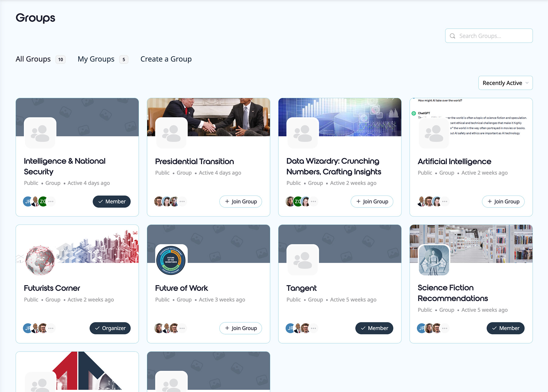
Task: Open the Organizer button on Futurists Corner
Action: point(110,328)
